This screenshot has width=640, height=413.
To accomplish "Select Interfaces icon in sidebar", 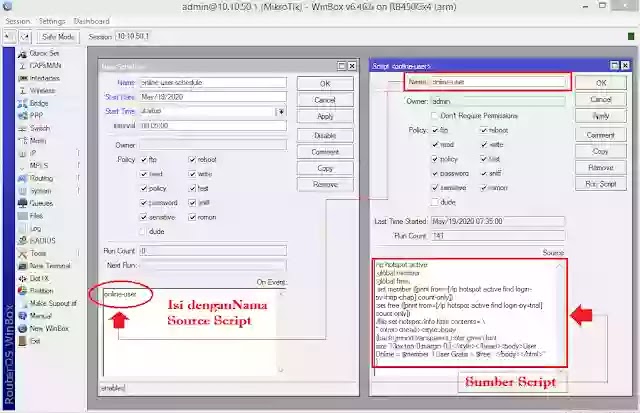I will (x=22, y=78).
